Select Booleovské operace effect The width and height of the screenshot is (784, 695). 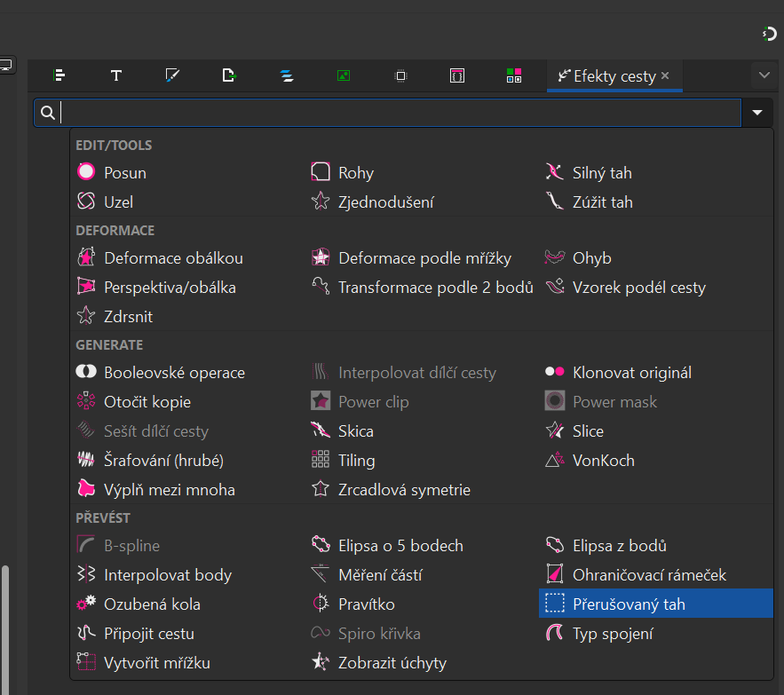[x=174, y=373]
